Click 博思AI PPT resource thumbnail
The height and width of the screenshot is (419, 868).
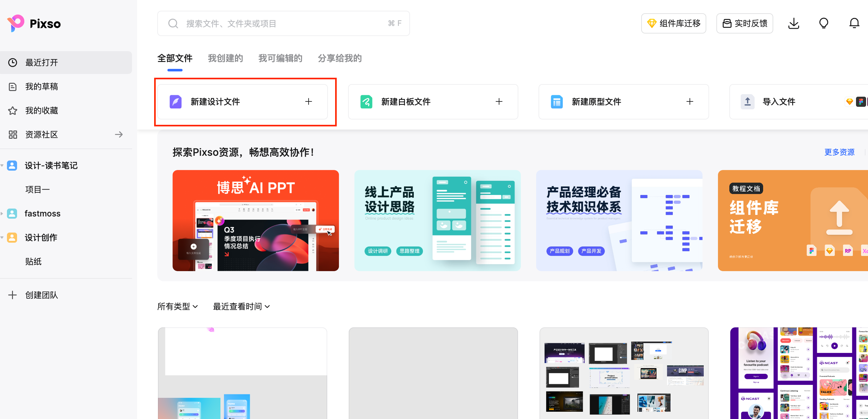pyautogui.click(x=256, y=220)
